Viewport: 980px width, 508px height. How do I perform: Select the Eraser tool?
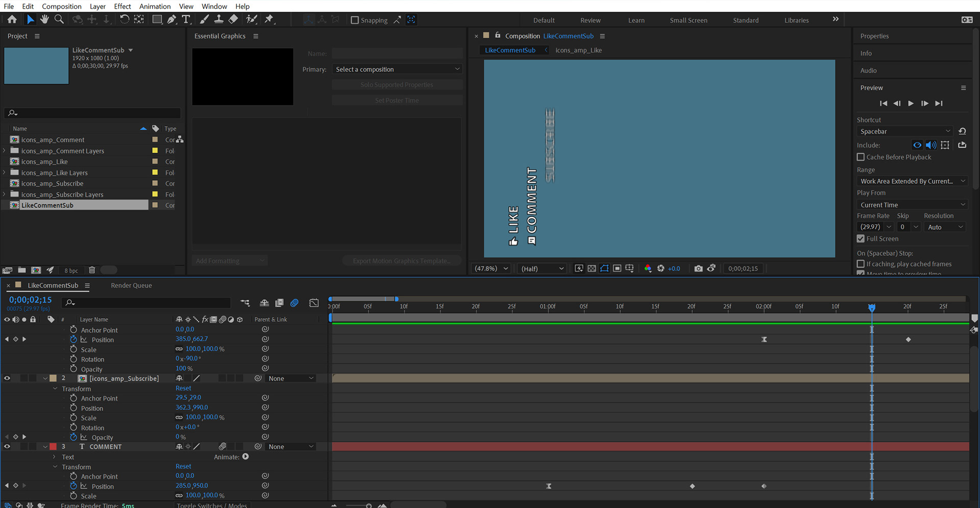click(233, 19)
